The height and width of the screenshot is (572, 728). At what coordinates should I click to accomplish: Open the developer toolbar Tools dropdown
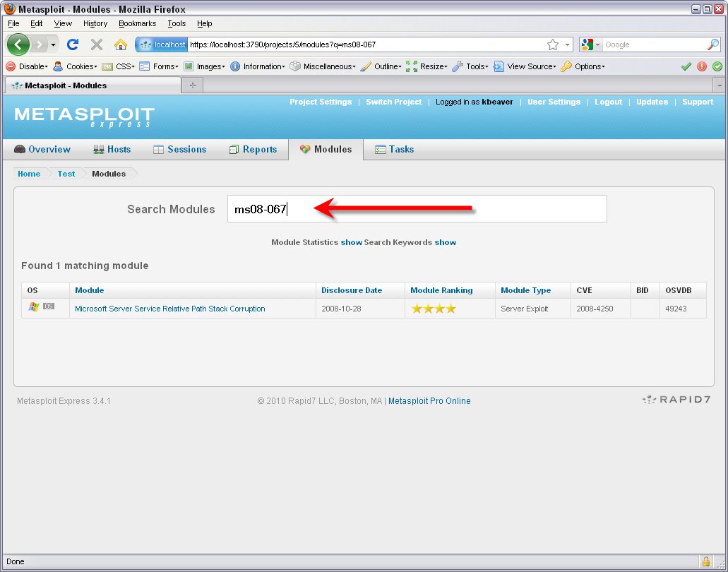coord(470,66)
